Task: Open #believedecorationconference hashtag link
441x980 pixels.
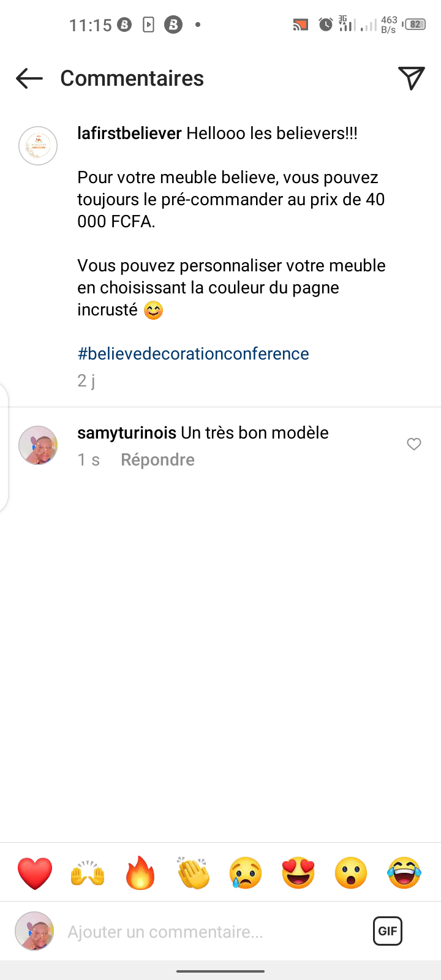Action: coord(193,354)
